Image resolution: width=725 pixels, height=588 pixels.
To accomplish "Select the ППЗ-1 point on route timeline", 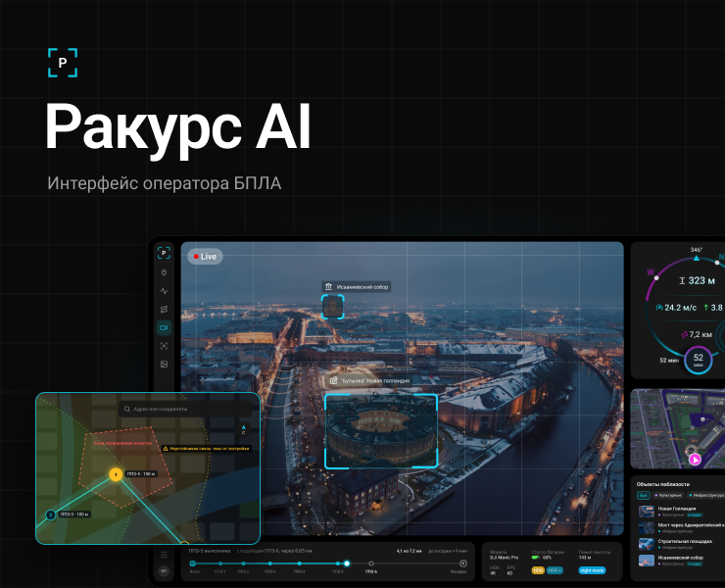I will click(x=220, y=563).
